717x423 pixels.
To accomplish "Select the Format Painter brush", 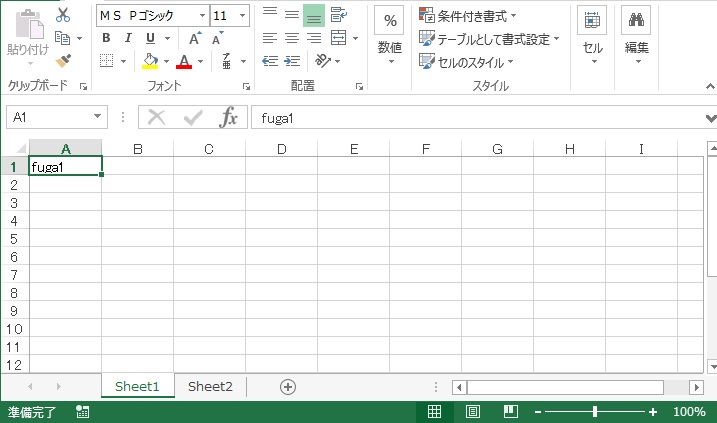I will pos(63,61).
